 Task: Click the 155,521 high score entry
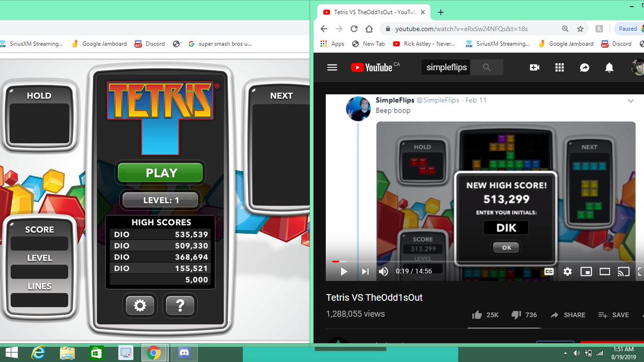(x=161, y=268)
